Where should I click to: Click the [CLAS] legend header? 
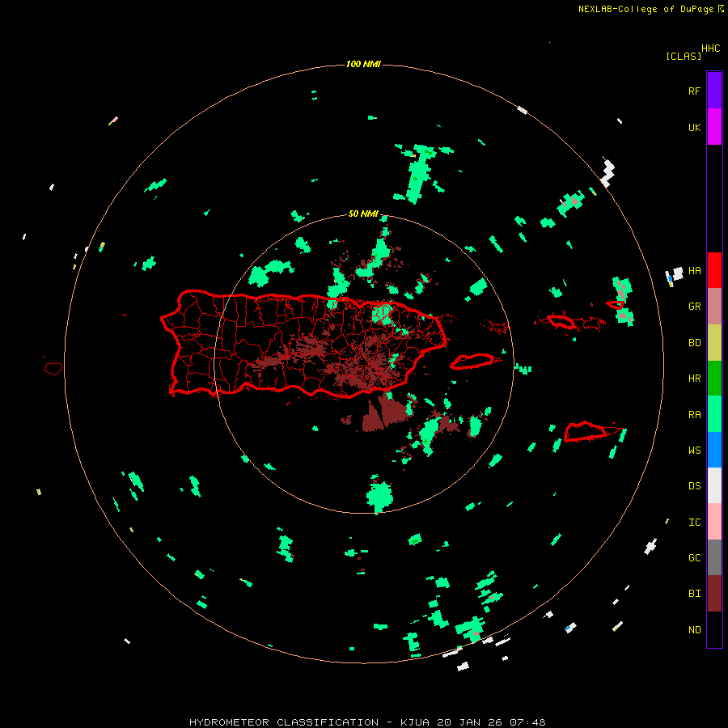(x=684, y=56)
